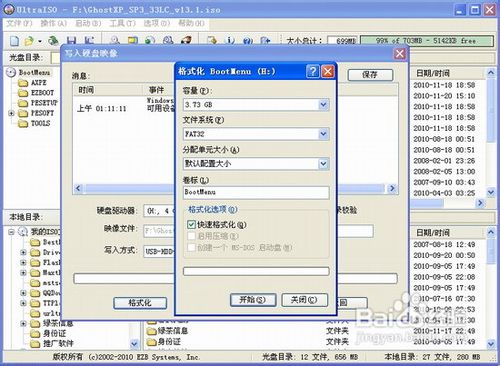Expand the PESOFT folder plus sign
The image size is (500, 366).
pyautogui.click(x=11, y=113)
